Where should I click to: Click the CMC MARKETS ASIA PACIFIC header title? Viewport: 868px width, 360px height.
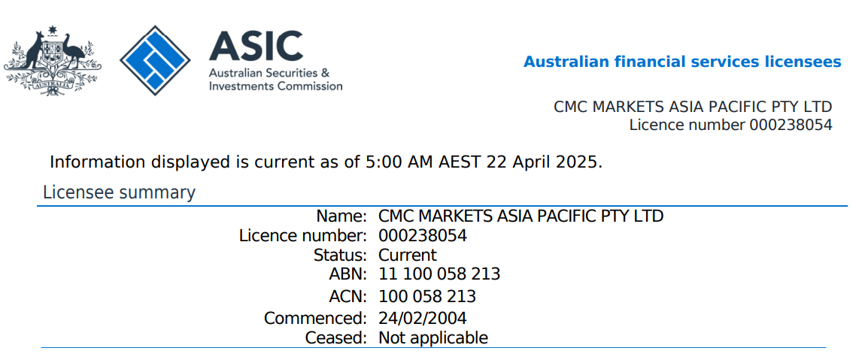693,107
